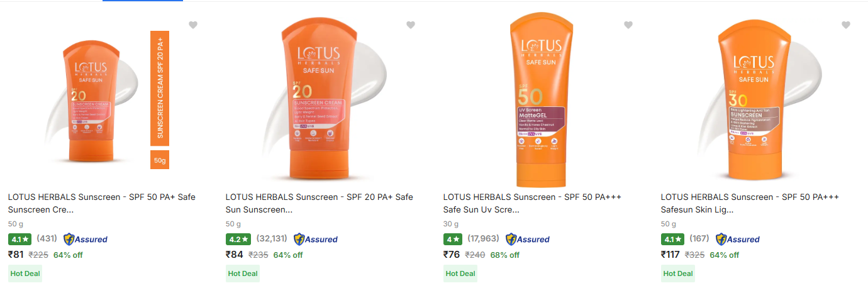Click the SPF 50 MatteGel tube image

click(540, 101)
